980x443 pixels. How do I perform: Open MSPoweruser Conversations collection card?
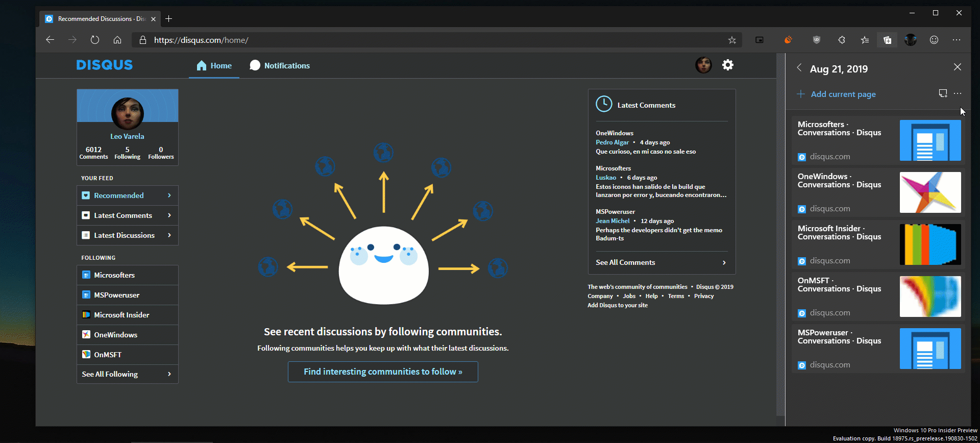pyautogui.click(x=878, y=349)
